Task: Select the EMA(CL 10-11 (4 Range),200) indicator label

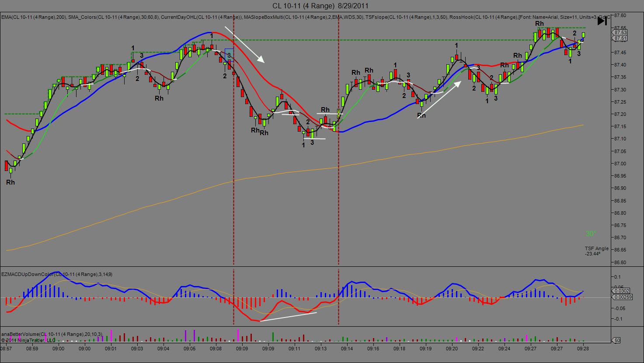Action: 33,17
